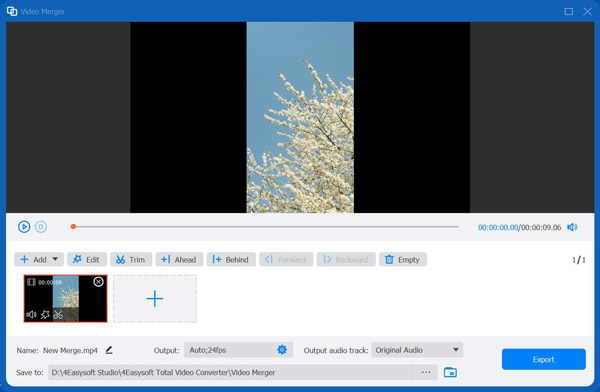Remove the clip with its X icon

click(98, 282)
